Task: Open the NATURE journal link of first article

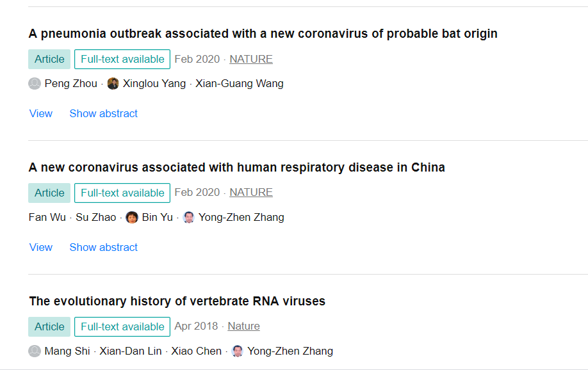Action: [x=251, y=60]
